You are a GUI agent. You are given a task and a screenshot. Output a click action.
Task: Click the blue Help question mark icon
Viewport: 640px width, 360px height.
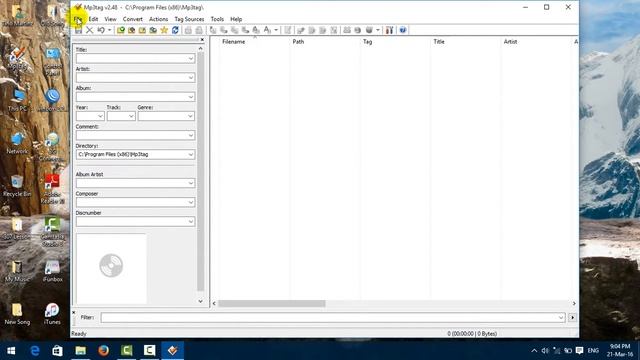(x=403, y=30)
